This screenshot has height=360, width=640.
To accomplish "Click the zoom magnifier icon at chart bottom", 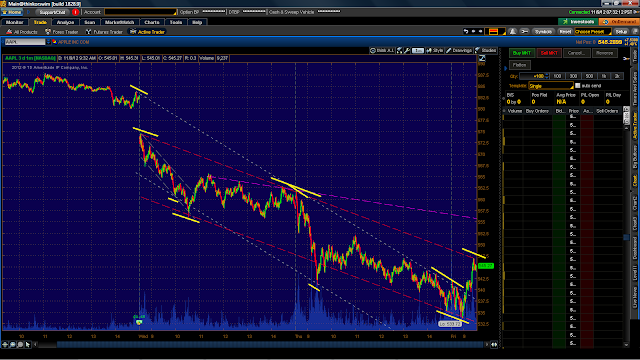I will tap(12, 345).
